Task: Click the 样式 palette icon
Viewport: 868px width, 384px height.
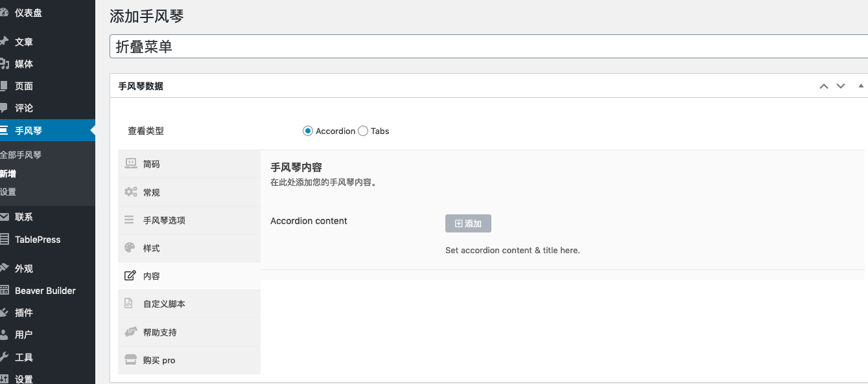Action: (x=130, y=248)
